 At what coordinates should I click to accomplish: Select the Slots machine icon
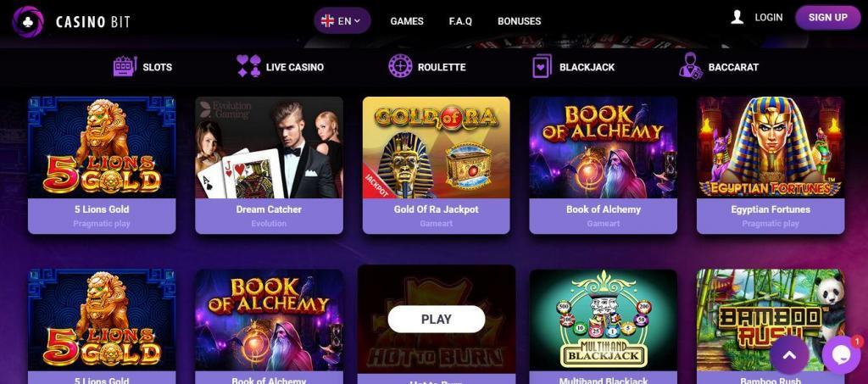(125, 66)
